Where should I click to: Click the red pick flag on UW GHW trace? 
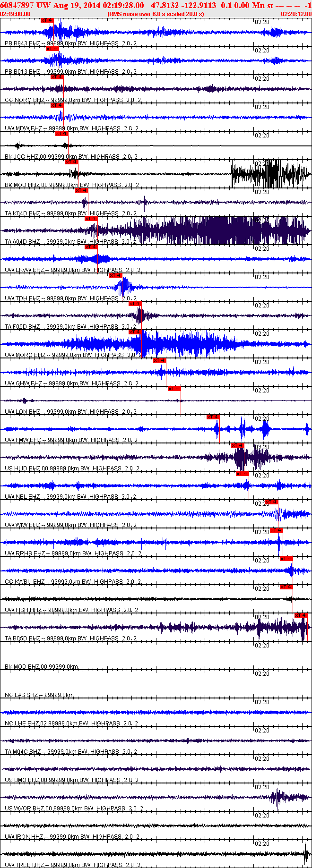tap(160, 360)
